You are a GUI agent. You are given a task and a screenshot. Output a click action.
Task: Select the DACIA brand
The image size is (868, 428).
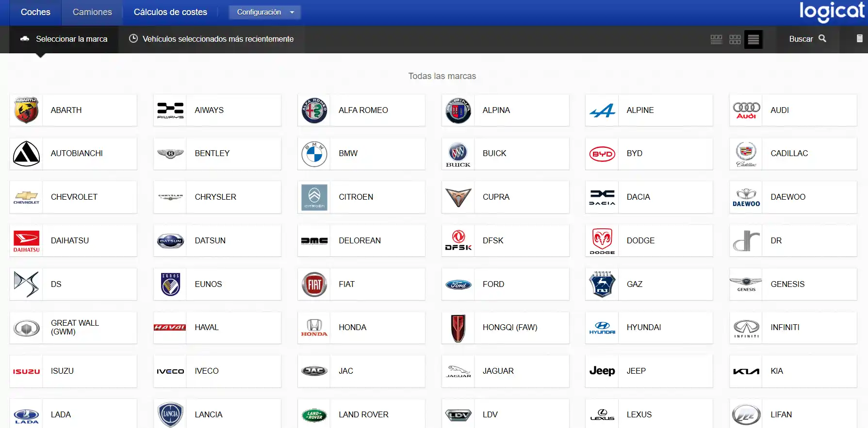pyautogui.click(x=649, y=197)
